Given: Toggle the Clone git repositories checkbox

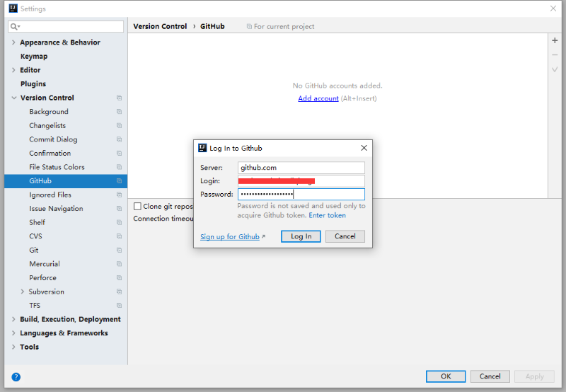Looking at the screenshot, I should 138,207.
